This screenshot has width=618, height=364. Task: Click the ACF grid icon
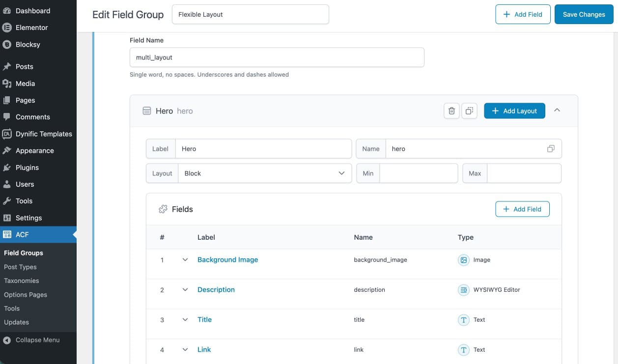point(7,234)
